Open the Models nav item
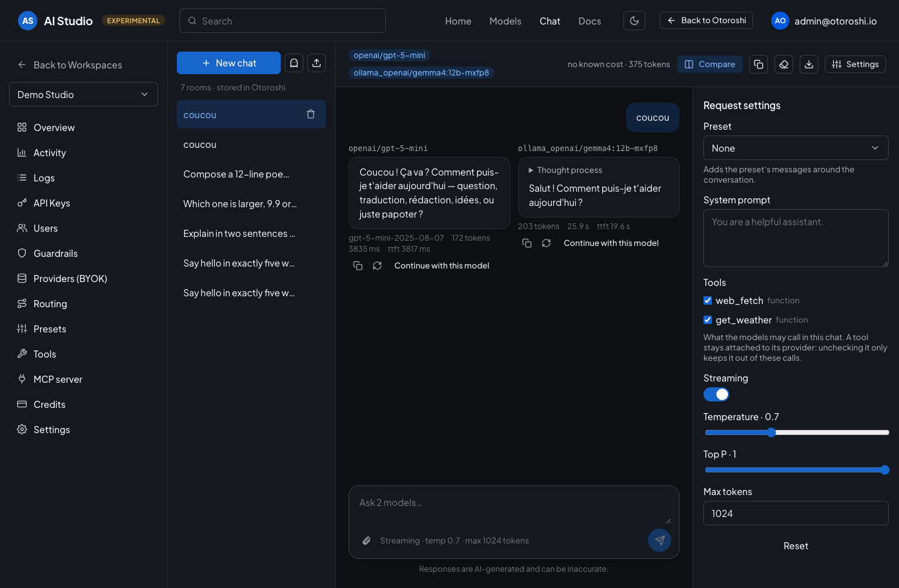899x588 pixels. [x=505, y=21]
